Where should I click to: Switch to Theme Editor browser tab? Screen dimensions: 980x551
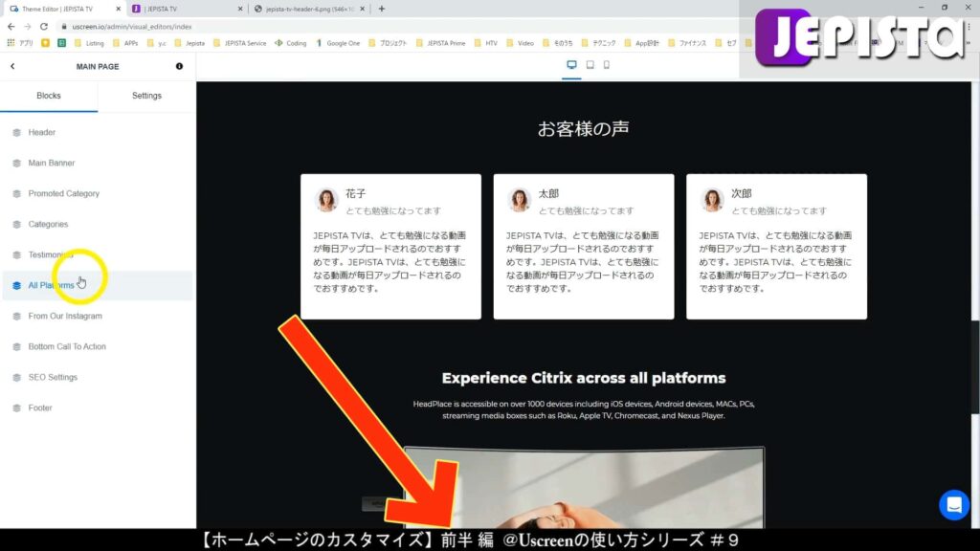[x=63, y=9]
